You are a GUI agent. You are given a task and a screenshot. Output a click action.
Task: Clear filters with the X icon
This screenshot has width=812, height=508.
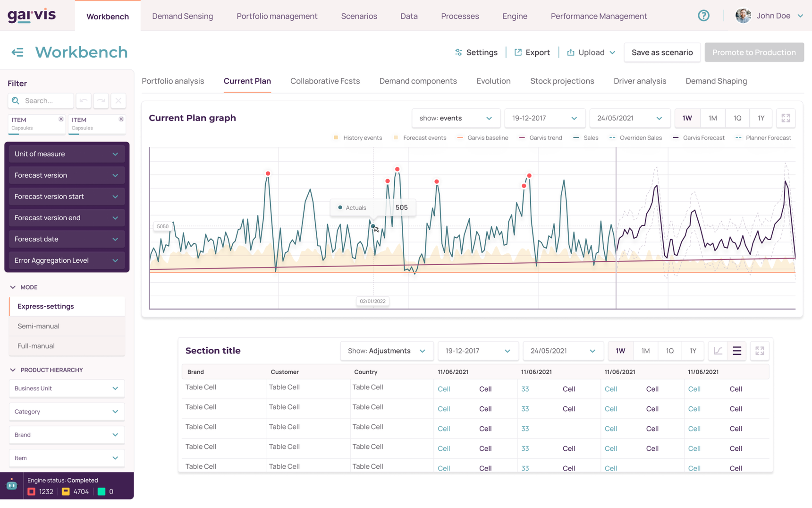tap(118, 101)
